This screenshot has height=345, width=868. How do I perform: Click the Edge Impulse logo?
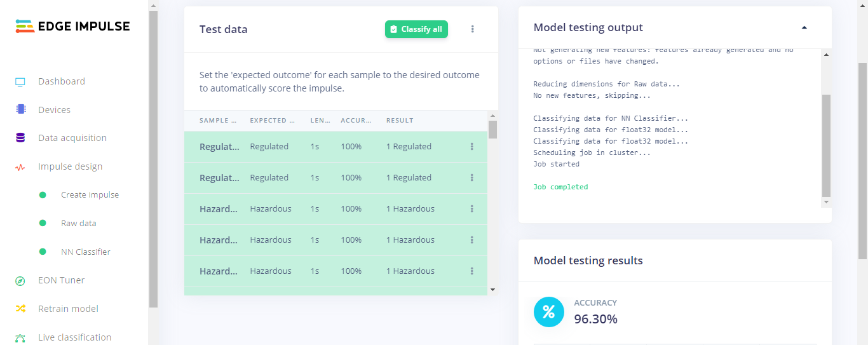[72, 26]
